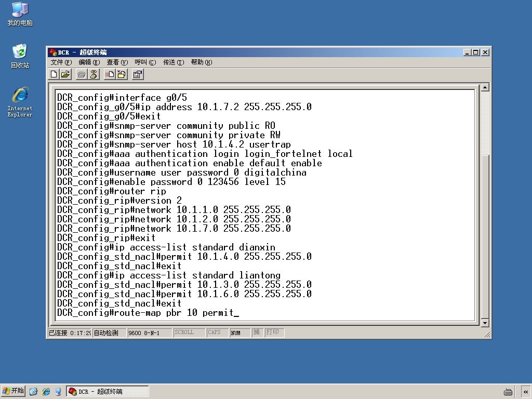Viewport: 532px width, 399px height.
Task: Click the 'access-list standard liantong' line
Action: pyautogui.click(x=169, y=275)
